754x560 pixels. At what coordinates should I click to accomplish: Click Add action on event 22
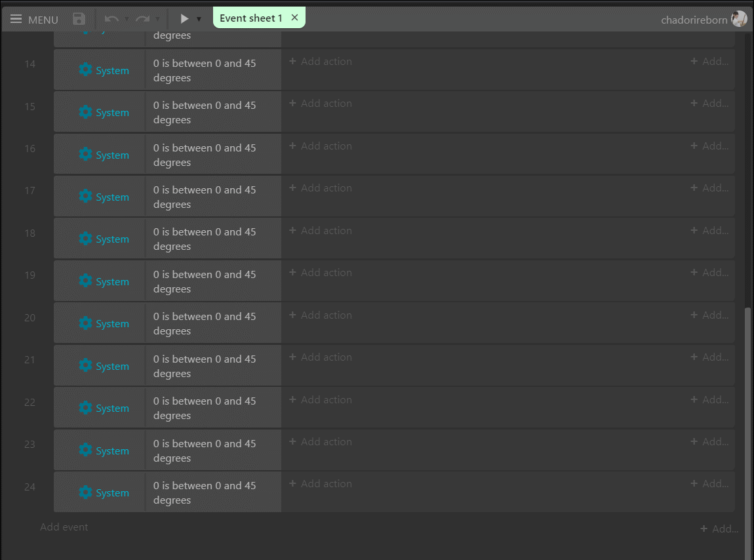pos(319,399)
